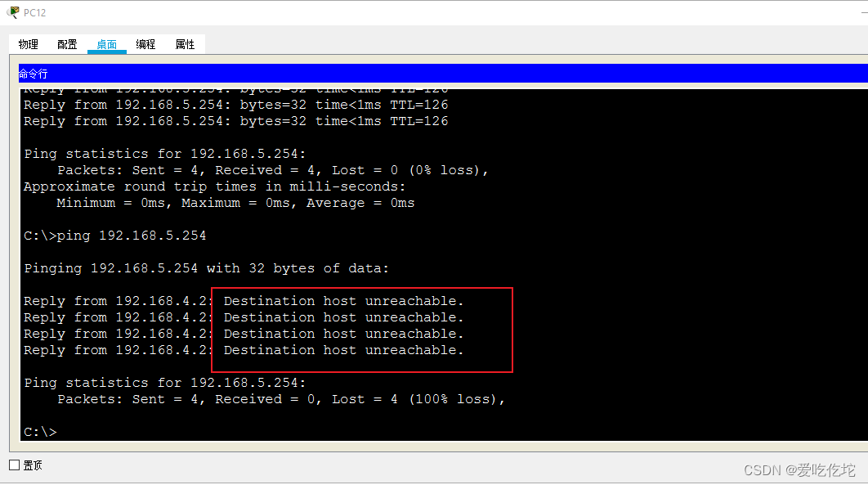Switch to the 配置 (Config) tab
The height and width of the screenshot is (485, 868).
[68, 44]
